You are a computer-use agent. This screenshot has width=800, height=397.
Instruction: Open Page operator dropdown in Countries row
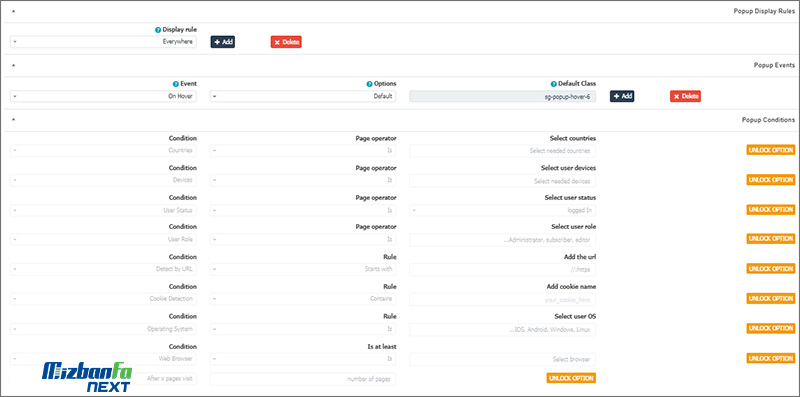pyautogui.click(x=303, y=151)
